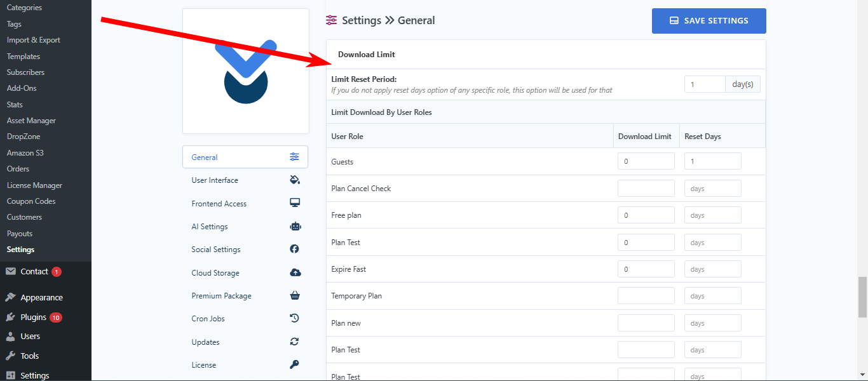Click the wrench icon next to Tools
868x381 pixels.
click(11, 356)
